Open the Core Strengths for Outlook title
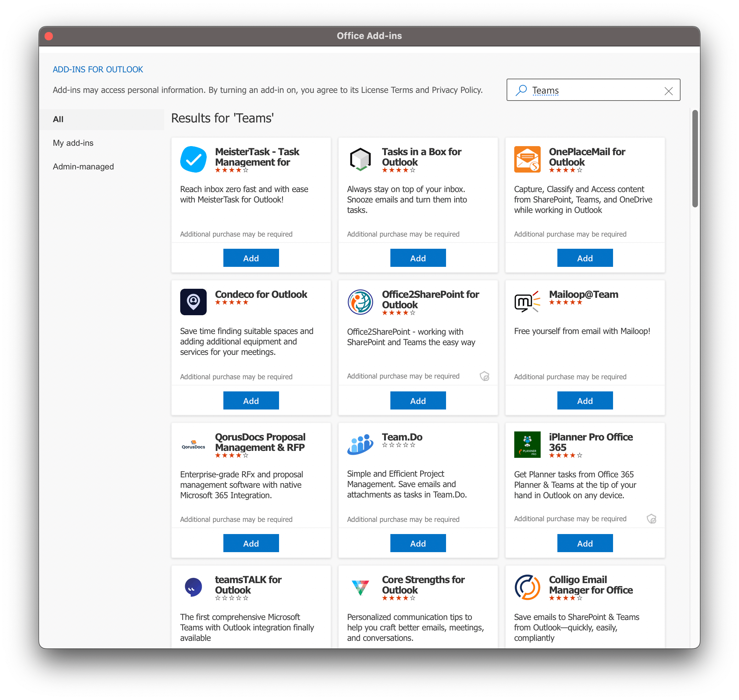The image size is (739, 700). click(423, 584)
